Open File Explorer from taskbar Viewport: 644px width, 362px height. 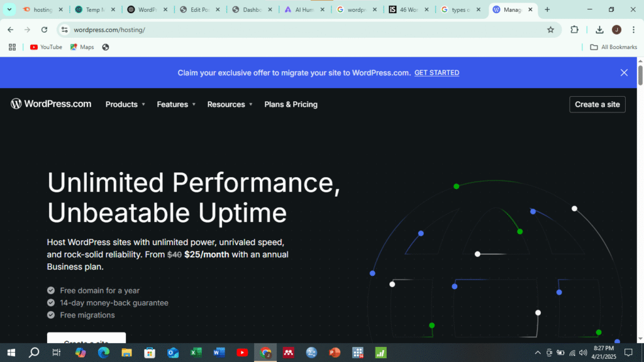coord(126,353)
